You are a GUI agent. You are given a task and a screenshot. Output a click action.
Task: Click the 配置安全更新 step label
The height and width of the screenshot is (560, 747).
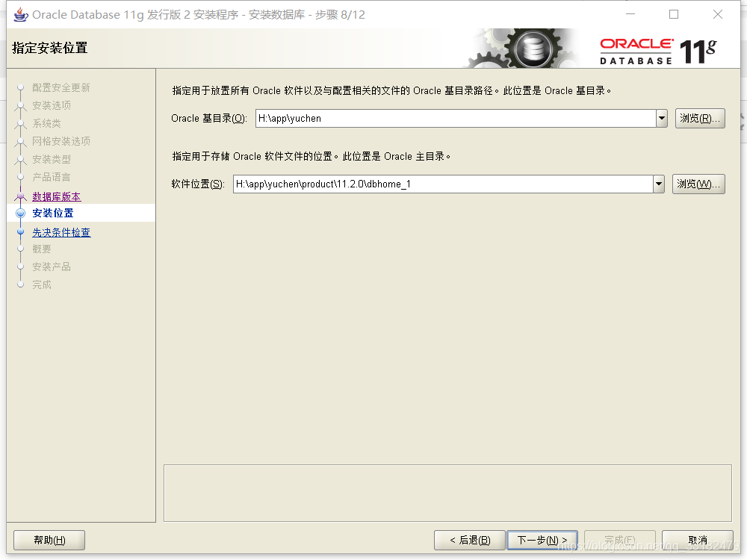pyautogui.click(x=61, y=87)
